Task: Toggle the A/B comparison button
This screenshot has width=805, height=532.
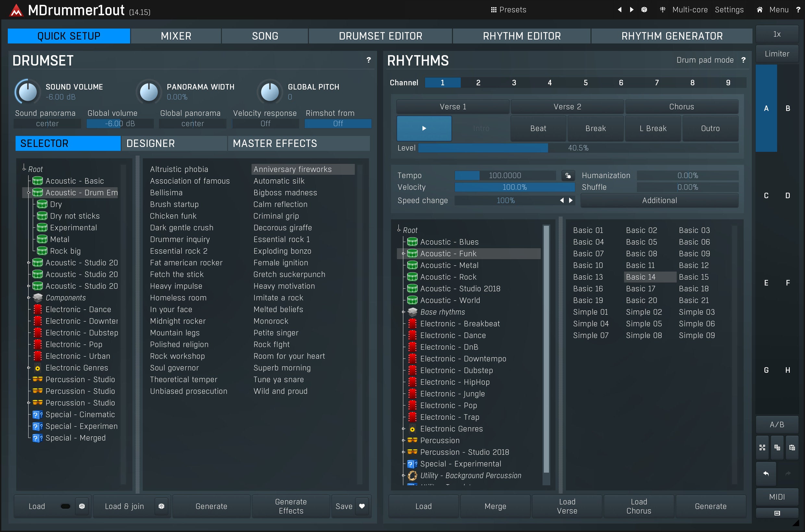Action: tap(776, 424)
